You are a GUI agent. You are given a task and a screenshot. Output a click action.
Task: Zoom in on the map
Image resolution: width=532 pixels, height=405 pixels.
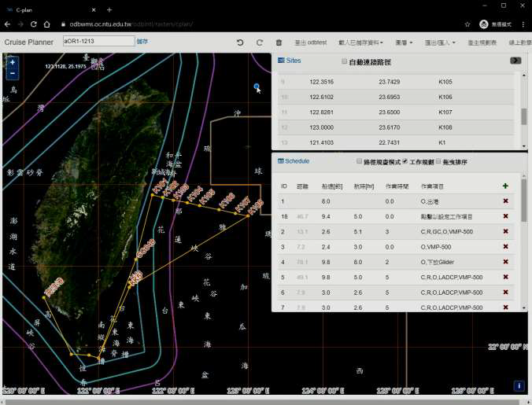12,61
